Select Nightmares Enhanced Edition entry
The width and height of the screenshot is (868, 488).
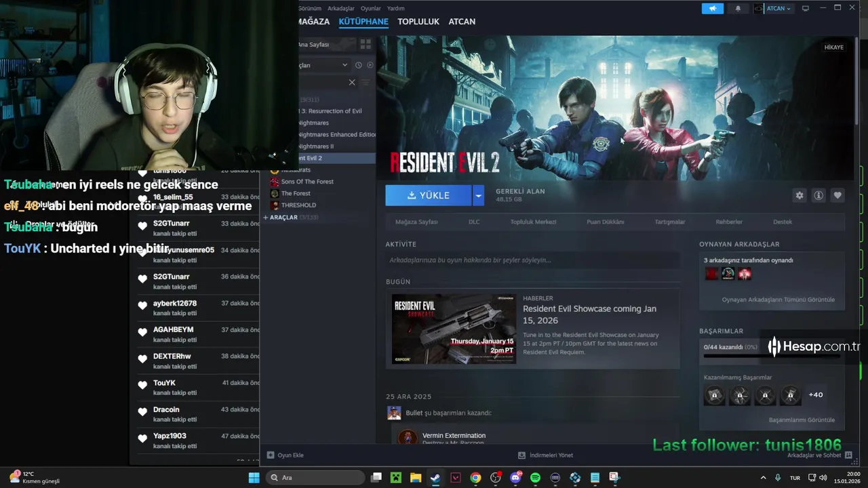(x=337, y=134)
